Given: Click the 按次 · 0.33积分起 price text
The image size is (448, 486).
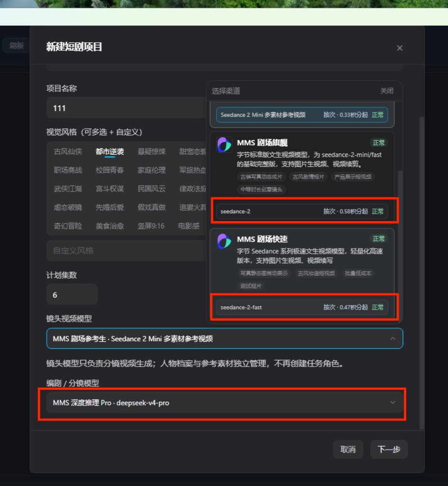Looking at the screenshot, I should tap(345, 115).
